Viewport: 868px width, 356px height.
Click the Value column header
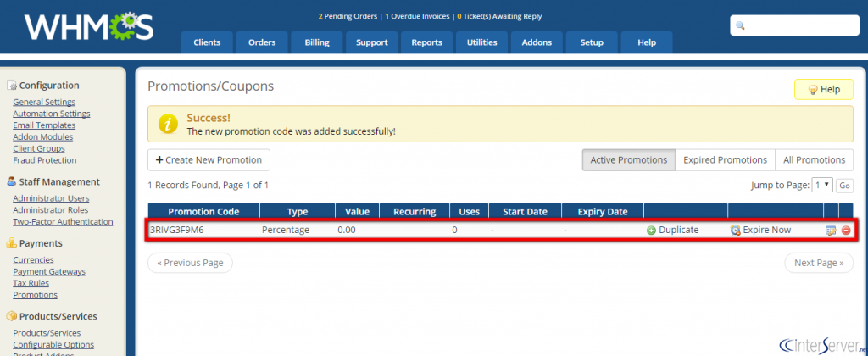point(357,212)
